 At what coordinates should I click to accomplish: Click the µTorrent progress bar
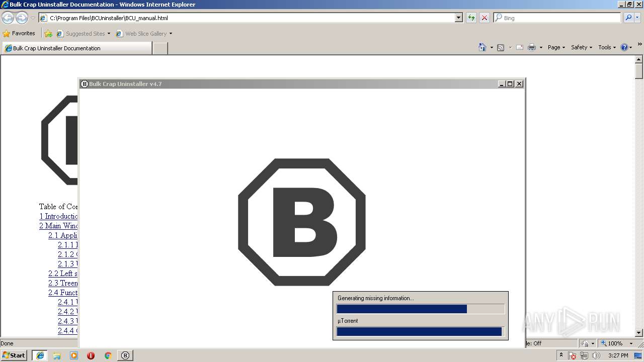(x=421, y=331)
